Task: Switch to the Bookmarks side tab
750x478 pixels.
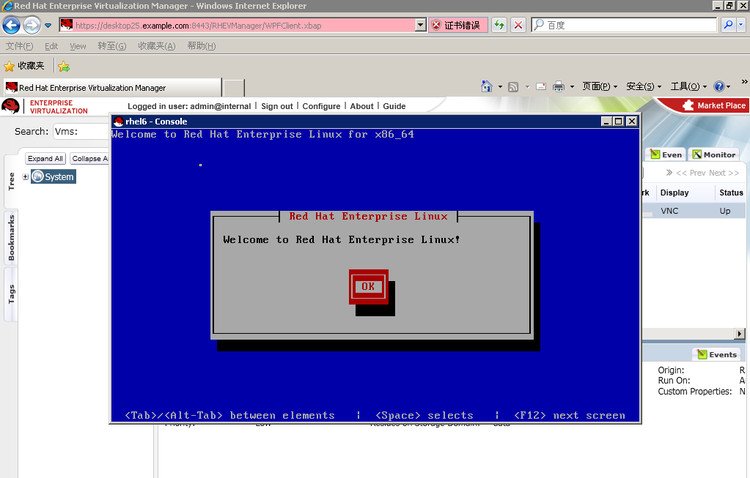Action: point(11,237)
